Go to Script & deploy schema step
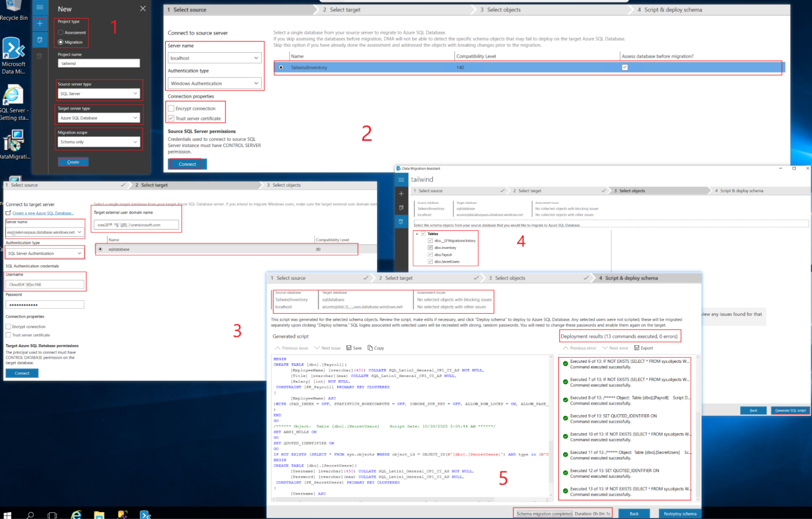 click(x=669, y=10)
